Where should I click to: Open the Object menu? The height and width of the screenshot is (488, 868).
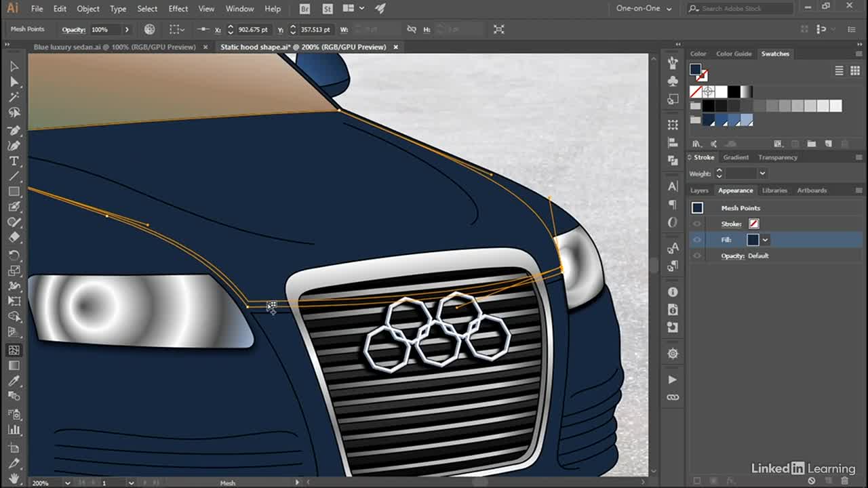click(x=88, y=9)
